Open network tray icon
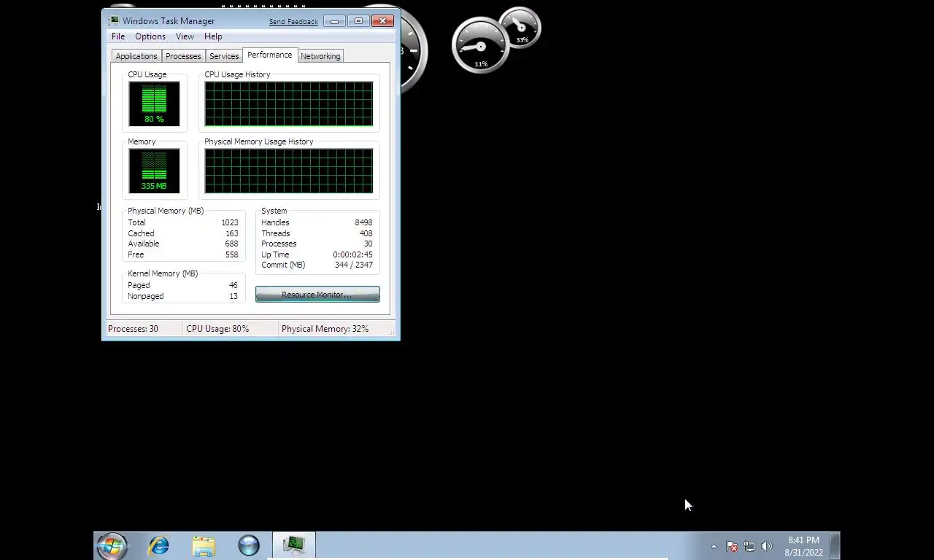This screenshot has width=934, height=560. pyautogui.click(x=749, y=546)
